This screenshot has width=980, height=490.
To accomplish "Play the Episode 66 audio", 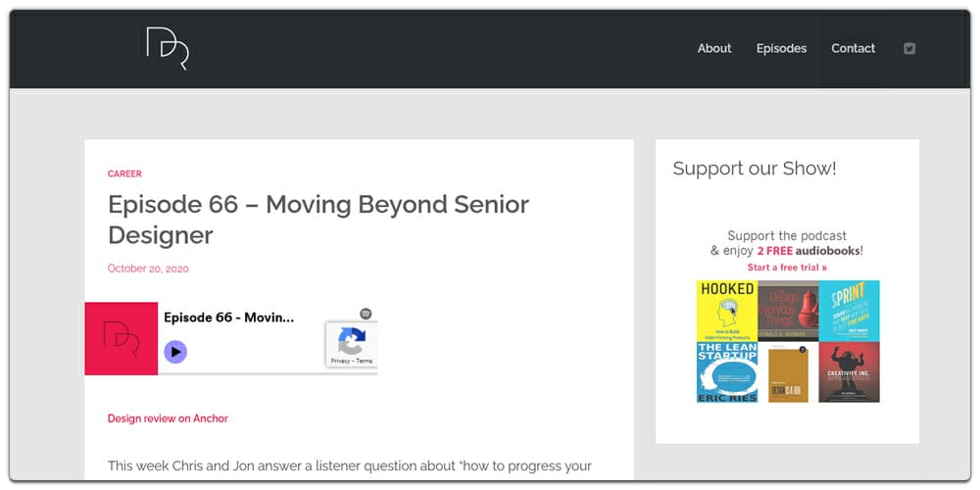I will point(175,351).
